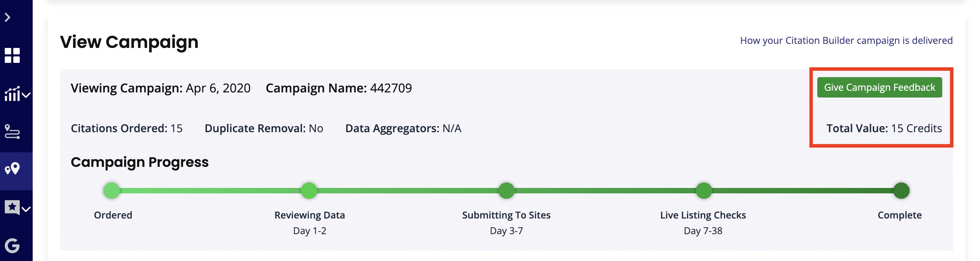Click the Campaign Progress bar between Ordered and Reviewing
Image resolution: width=980 pixels, height=261 pixels.
coord(210,191)
